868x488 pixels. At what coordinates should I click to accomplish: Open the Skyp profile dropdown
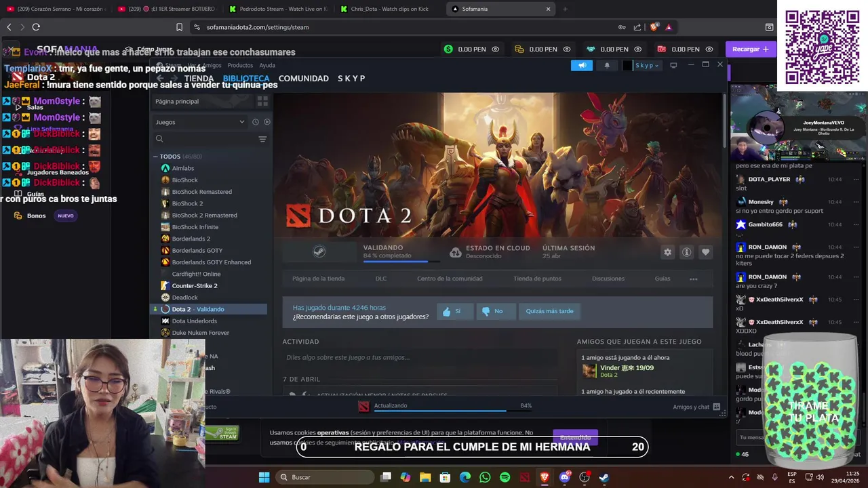(x=642, y=65)
